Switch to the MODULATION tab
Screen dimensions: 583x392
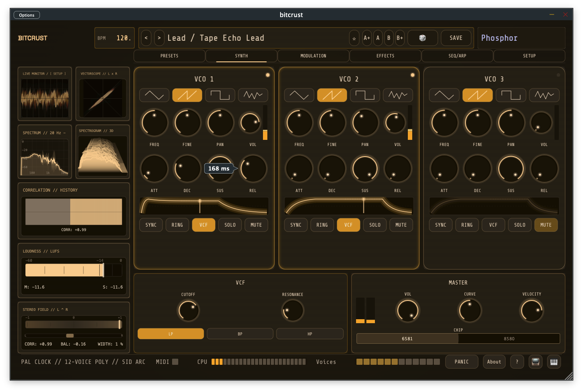(313, 56)
